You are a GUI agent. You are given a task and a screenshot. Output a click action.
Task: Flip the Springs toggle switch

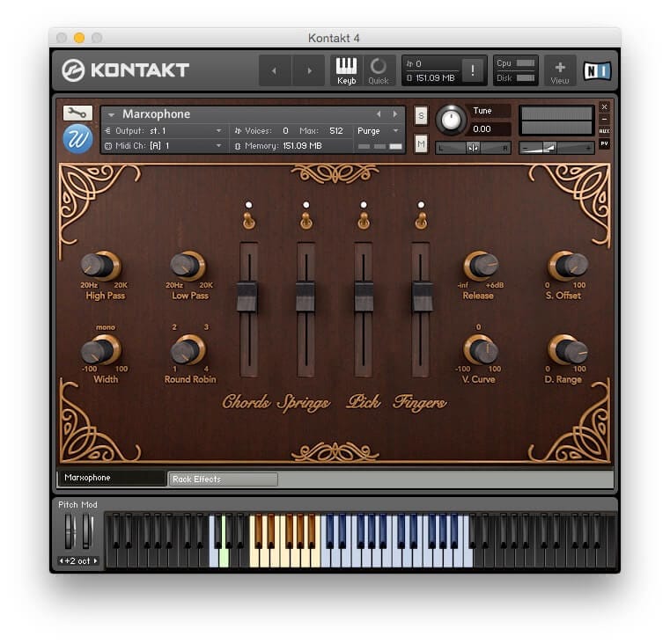click(306, 220)
